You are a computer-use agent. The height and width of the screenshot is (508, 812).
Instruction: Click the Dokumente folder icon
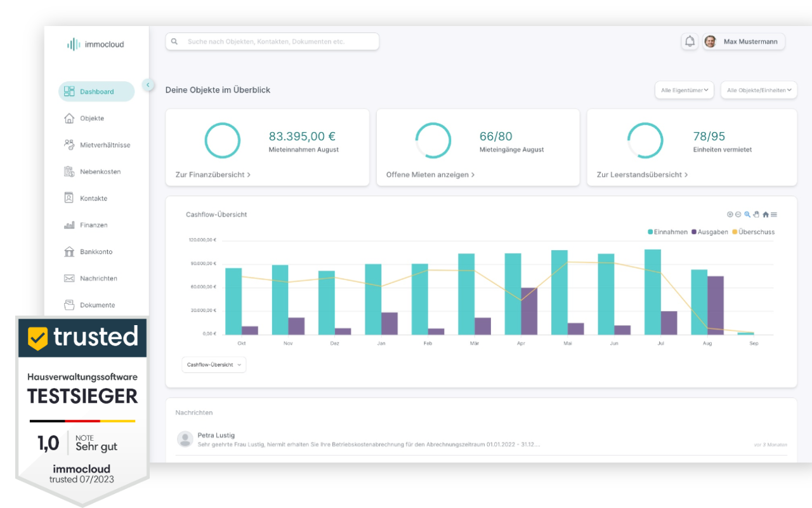click(69, 305)
